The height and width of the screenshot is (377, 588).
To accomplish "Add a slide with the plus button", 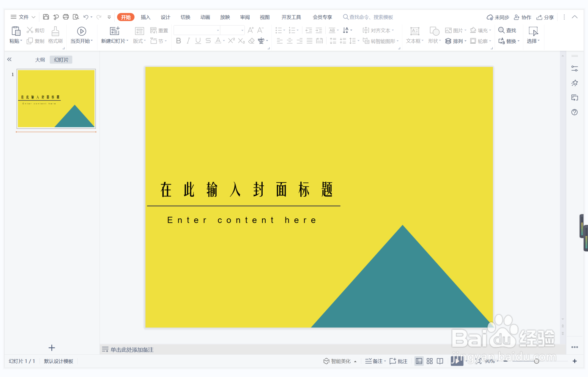I will point(52,348).
